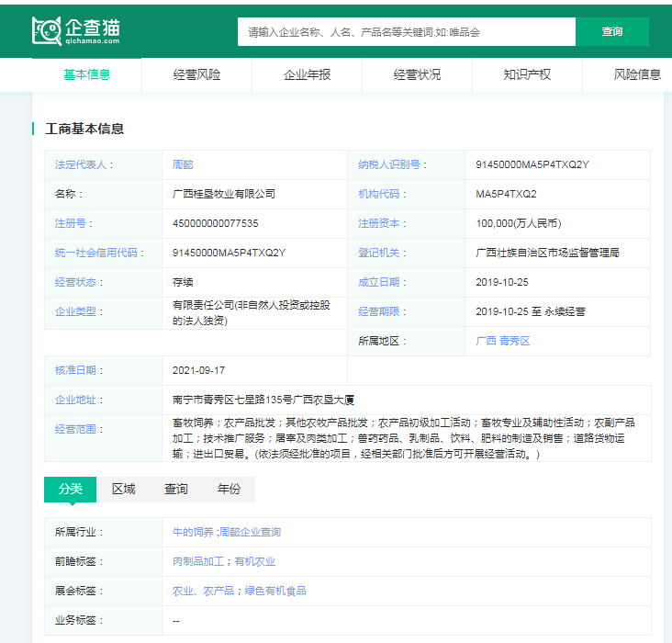Select company name 广西桂垦牧业有限公司
This screenshot has height=643, width=672.
tap(224, 194)
